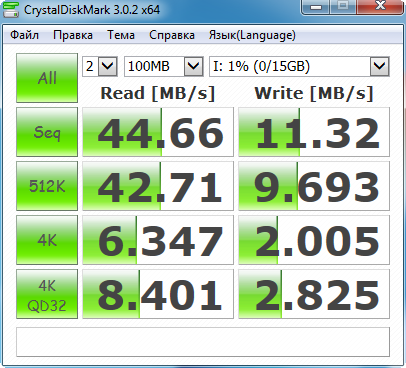Expand the test count dropdown showing 2

point(108,66)
